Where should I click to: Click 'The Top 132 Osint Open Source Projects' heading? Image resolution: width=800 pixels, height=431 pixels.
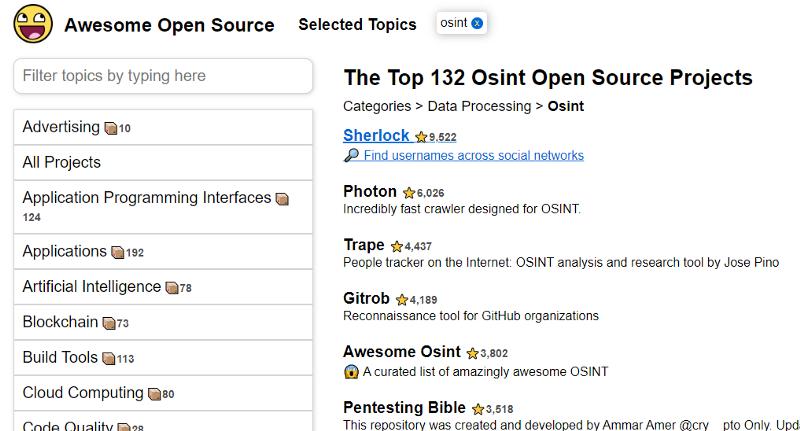pyautogui.click(x=548, y=78)
